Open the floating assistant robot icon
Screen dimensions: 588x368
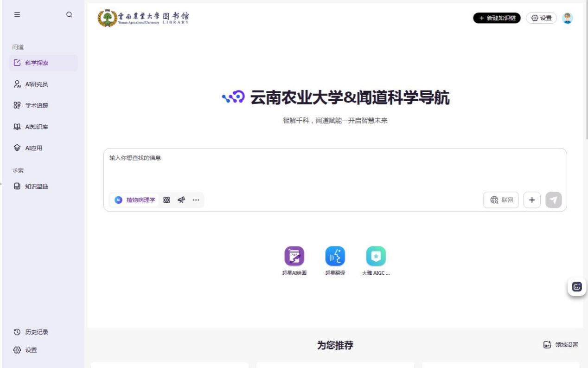pos(577,287)
